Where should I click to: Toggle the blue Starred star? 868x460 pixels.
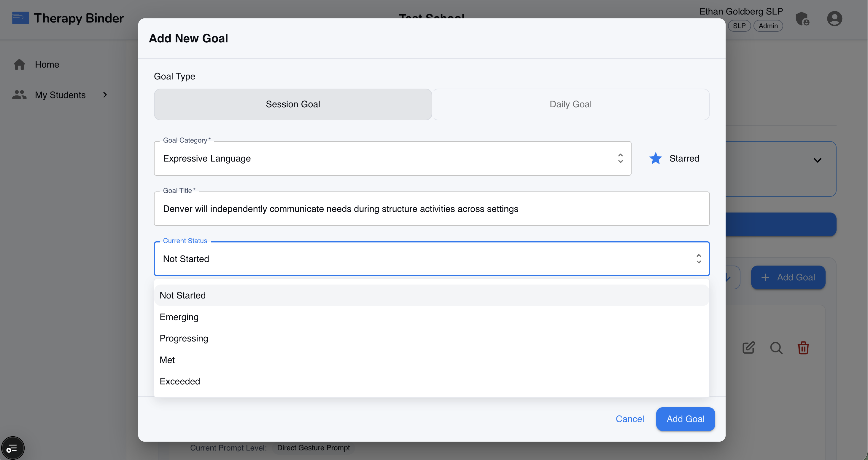(x=655, y=158)
